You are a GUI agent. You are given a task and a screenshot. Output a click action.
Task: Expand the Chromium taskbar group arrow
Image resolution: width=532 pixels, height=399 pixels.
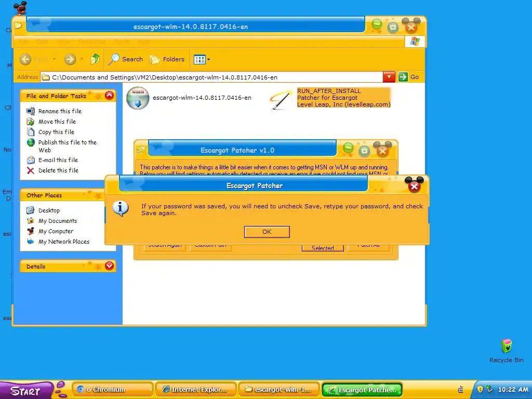[x=151, y=390]
